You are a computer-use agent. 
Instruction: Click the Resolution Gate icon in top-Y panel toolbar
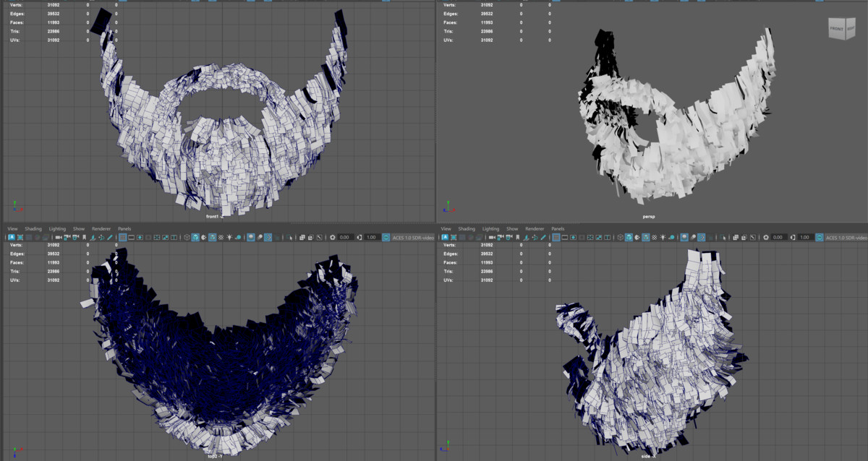(x=140, y=237)
